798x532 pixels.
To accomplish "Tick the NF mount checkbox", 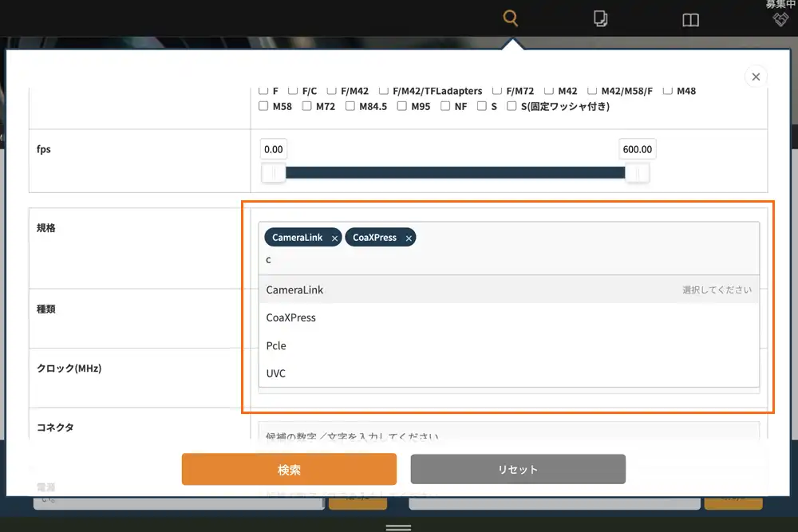I will coord(445,106).
